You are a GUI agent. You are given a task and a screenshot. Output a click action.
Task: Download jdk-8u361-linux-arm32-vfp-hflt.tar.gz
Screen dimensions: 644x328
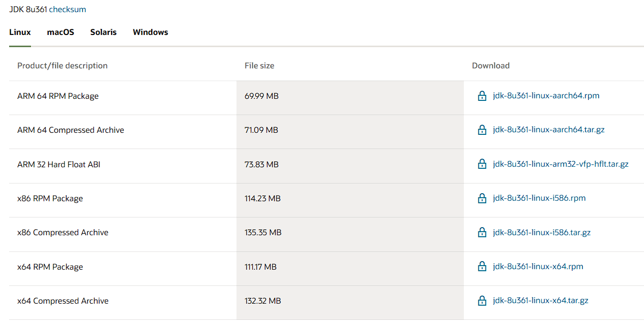coord(561,164)
